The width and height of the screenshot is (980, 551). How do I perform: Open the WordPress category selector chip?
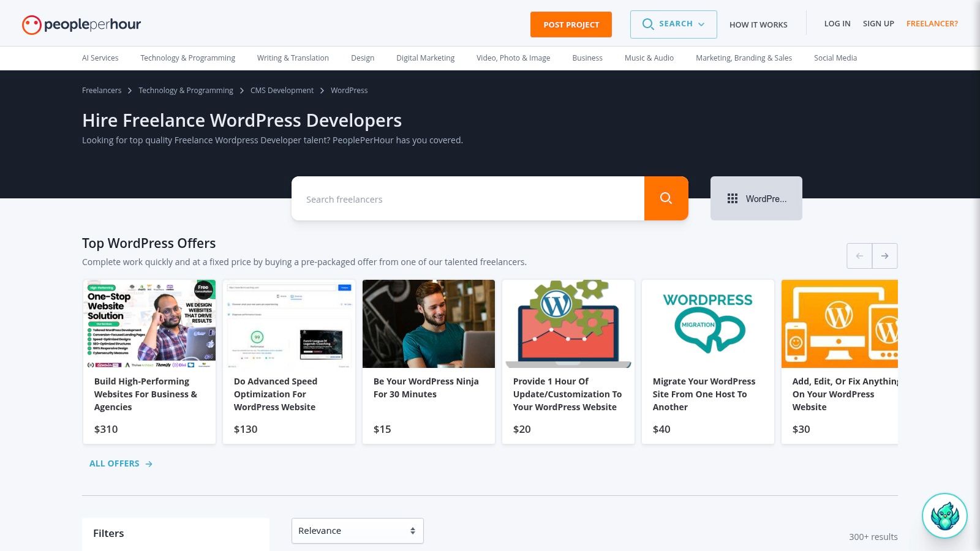click(x=756, y=198)
